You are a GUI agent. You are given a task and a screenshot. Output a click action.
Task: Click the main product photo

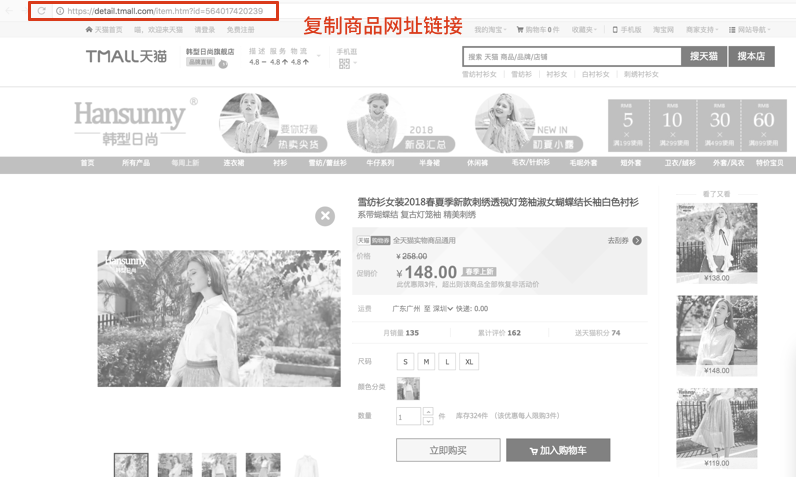click(x=219, y=318)
